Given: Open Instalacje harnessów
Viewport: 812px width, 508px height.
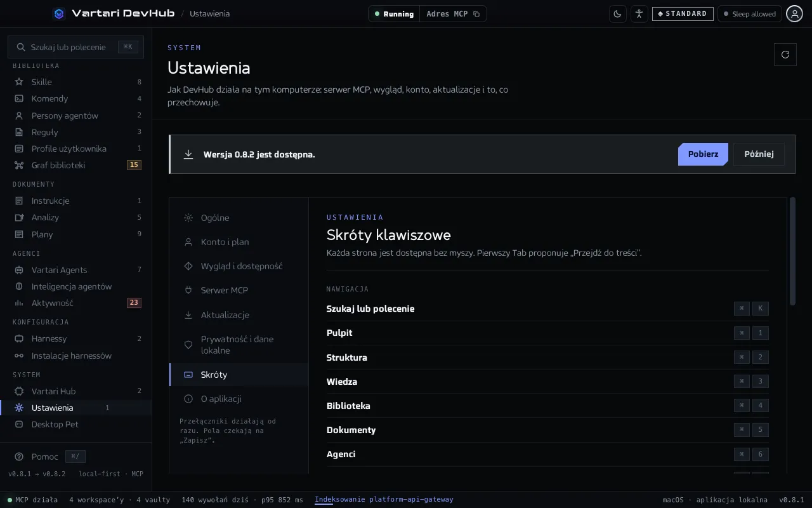Looking at the screenshot, I should (76, 356).
